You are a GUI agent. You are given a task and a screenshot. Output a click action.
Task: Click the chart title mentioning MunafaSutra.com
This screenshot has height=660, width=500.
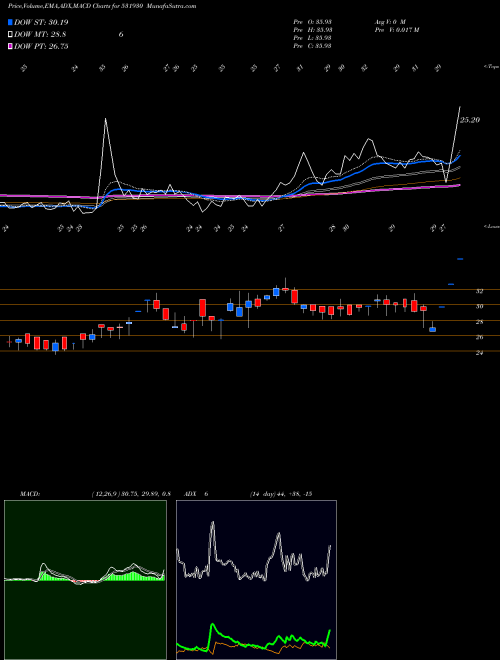click(102, 6)
